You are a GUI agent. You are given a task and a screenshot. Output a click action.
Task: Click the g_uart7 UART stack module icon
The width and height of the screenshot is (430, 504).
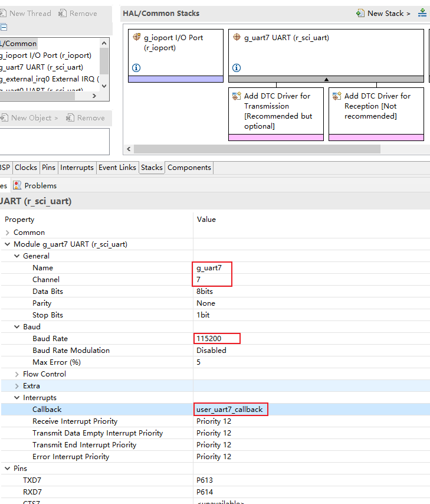(x=237, y=37)
